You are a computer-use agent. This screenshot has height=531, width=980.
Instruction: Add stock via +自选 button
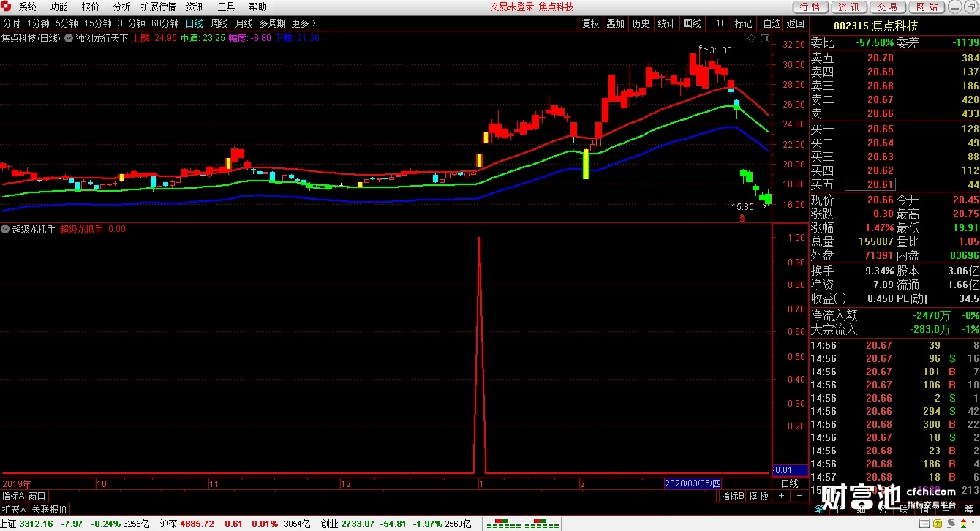(769, 23)
